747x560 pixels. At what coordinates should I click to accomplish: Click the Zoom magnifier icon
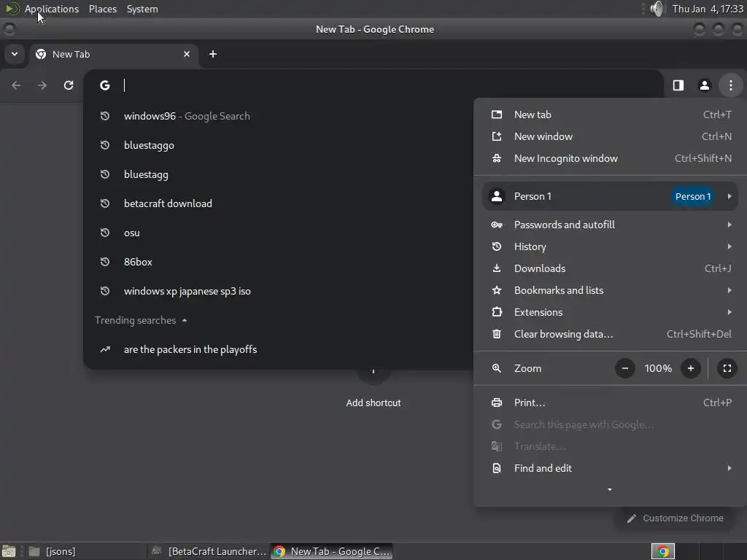496,368
